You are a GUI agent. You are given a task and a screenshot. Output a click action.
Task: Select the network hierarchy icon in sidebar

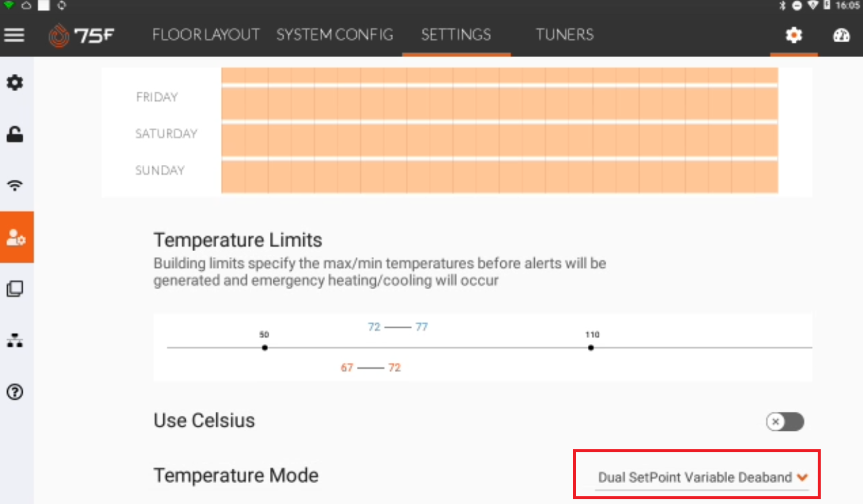14,340
